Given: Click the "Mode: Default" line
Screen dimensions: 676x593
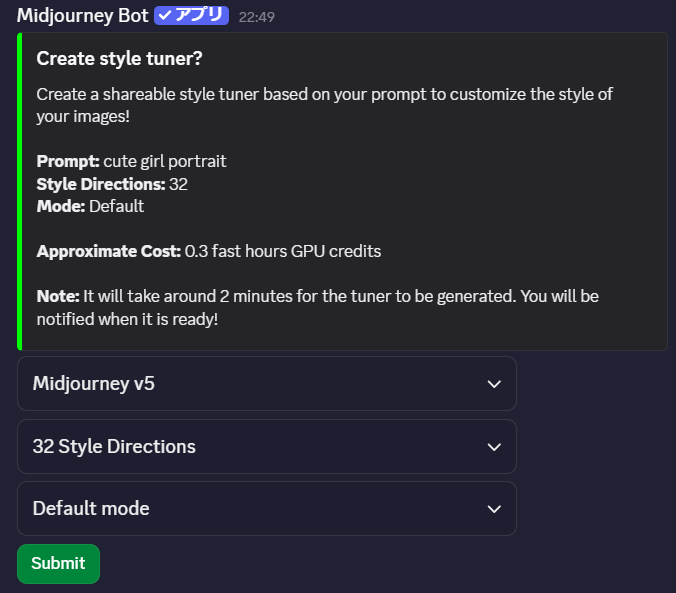Looking at the screenshot, I should tap(90, 206).
